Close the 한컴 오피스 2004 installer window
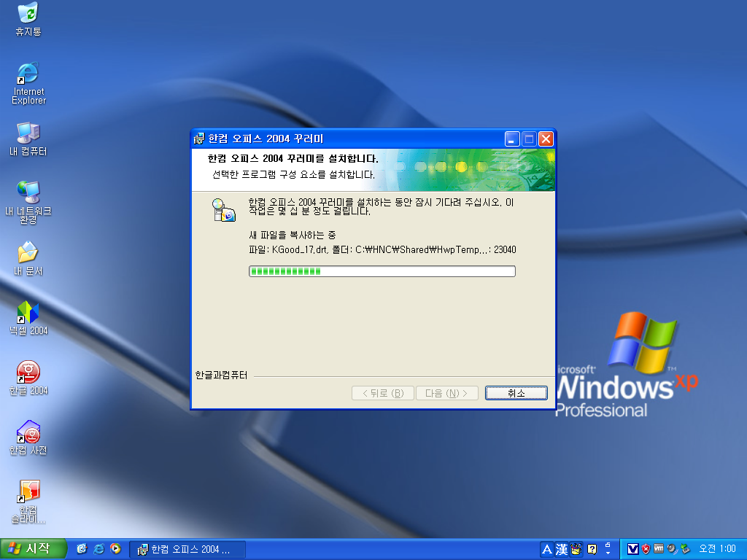The image size is (747, 560). [546, 139]
